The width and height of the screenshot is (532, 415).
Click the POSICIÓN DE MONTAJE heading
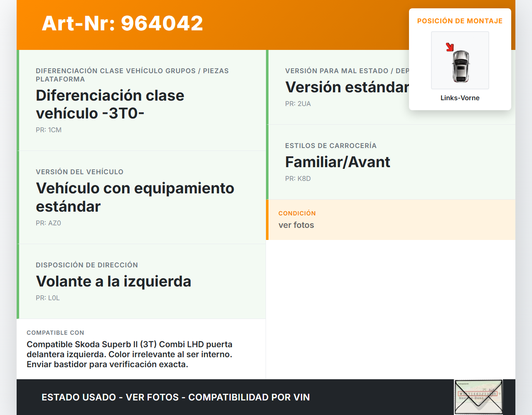460,21
